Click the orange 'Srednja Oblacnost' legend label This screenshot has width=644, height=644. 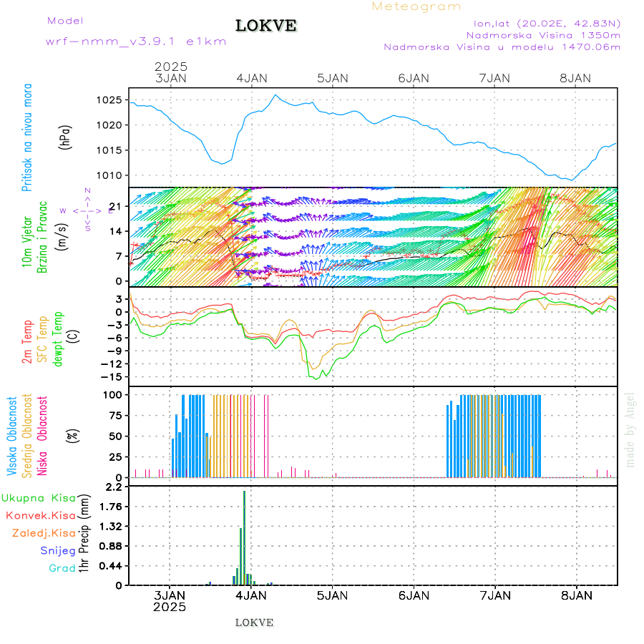(26, 436)
